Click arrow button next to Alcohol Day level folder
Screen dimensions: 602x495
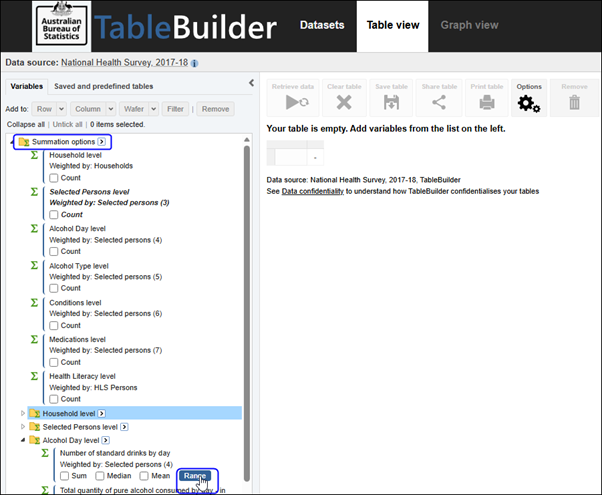click(x=106, y=440)
